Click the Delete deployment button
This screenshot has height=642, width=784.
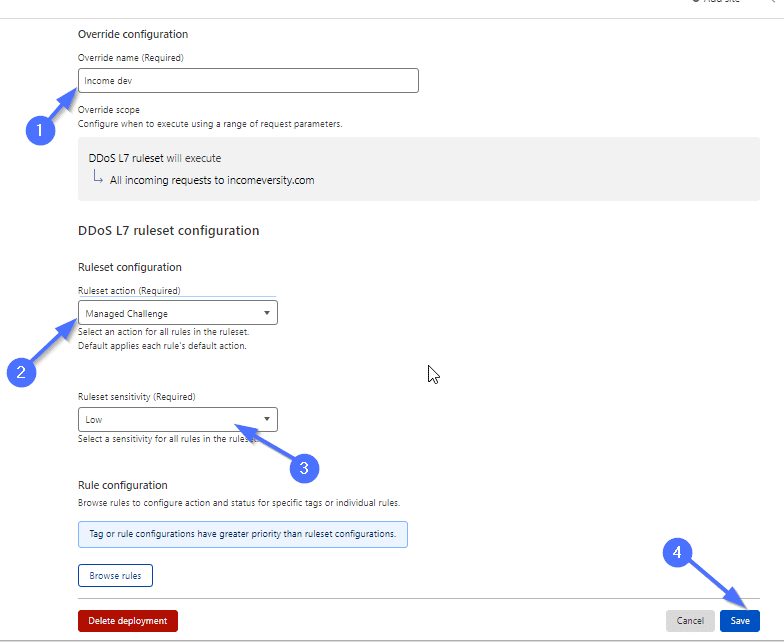pyautogui.click(x=128, y=620)
